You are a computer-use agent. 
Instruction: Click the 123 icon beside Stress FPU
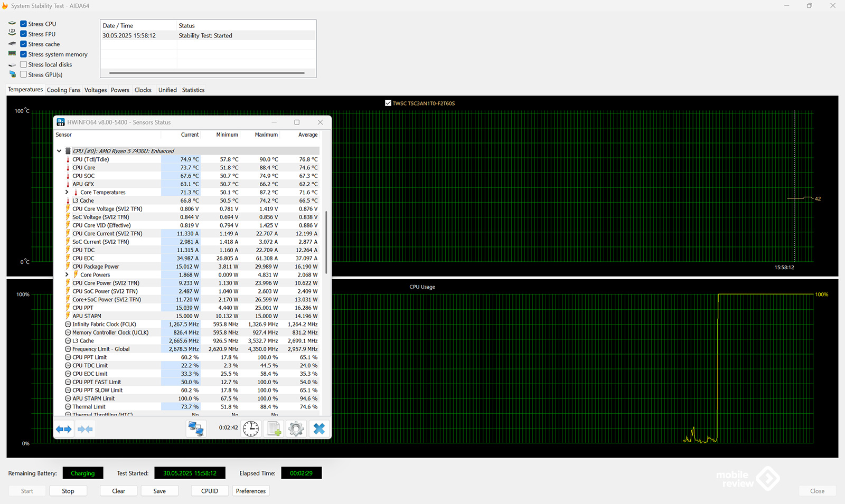(12, 33)
